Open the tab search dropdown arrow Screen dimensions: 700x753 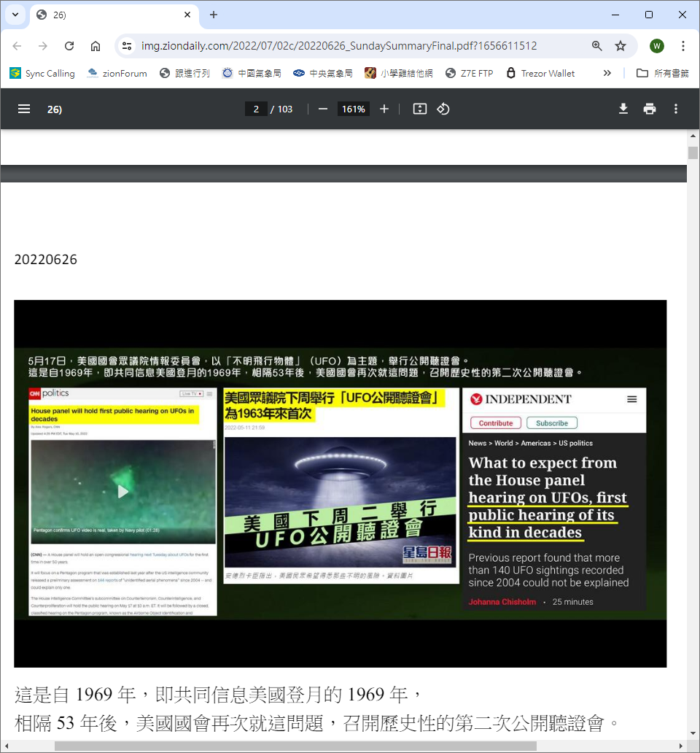[15, 15]
